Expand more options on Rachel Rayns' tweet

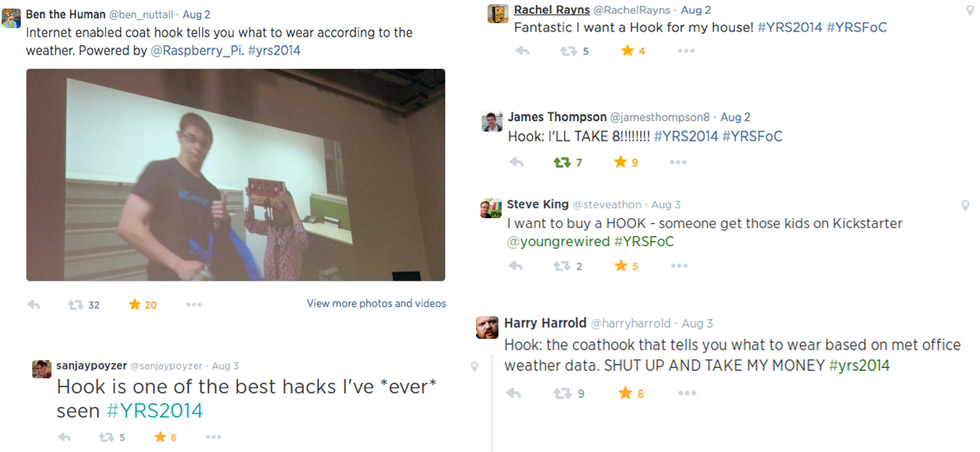[686, 51]
